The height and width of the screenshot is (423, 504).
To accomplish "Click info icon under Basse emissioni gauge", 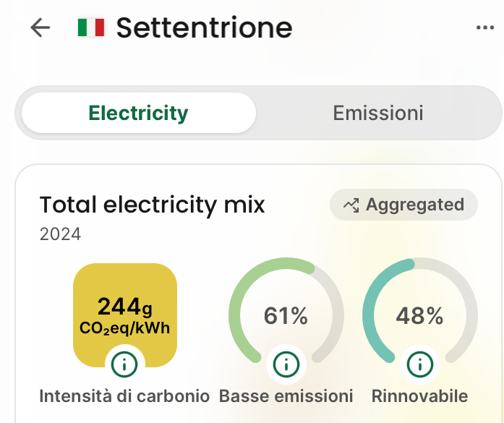I will point(286,364).
